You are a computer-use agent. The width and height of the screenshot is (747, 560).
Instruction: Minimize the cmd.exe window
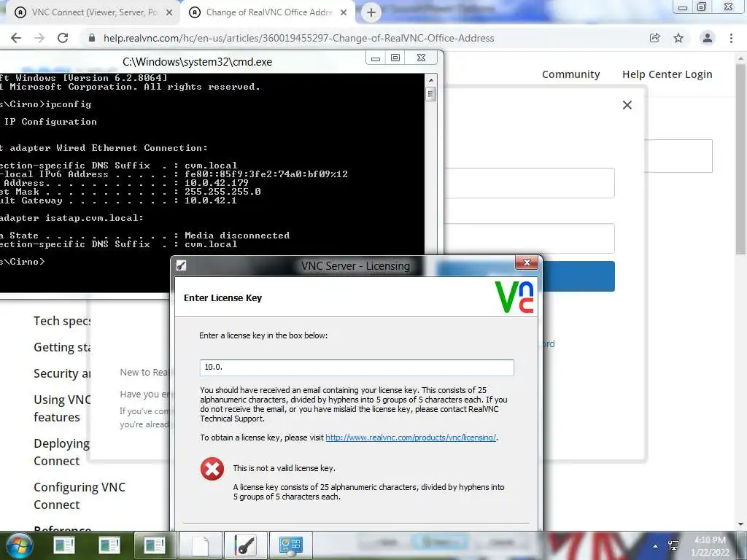click(376, 58)
